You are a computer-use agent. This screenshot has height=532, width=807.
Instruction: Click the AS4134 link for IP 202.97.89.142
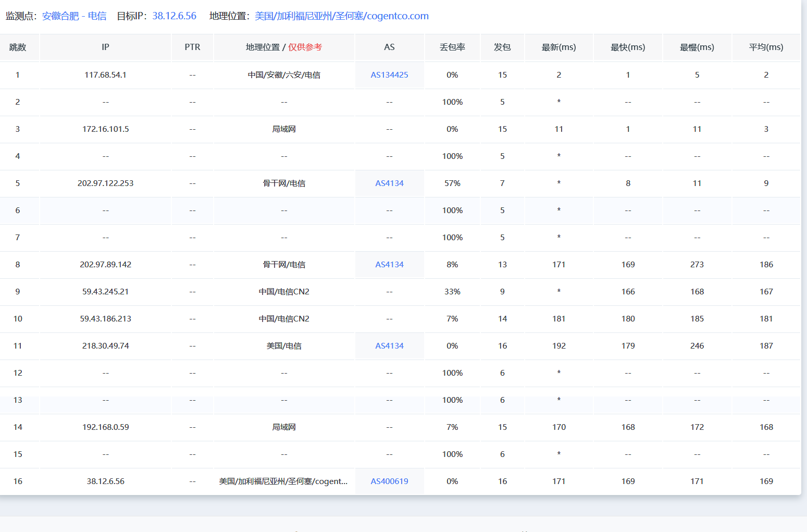pyautogui.click(x=389, y=265)
